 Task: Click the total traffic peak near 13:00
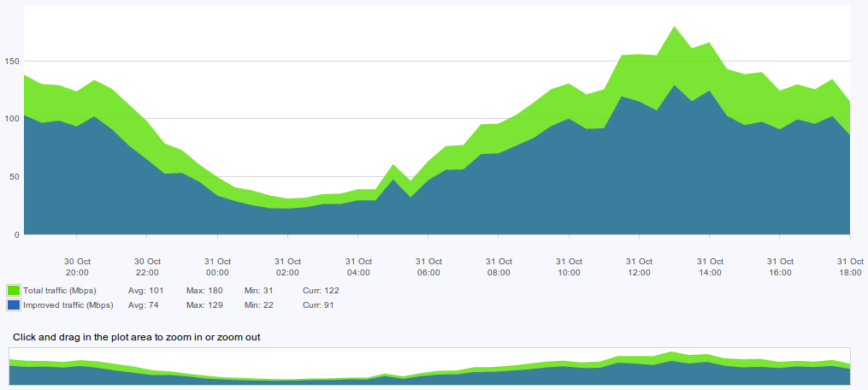pos(674,27)
